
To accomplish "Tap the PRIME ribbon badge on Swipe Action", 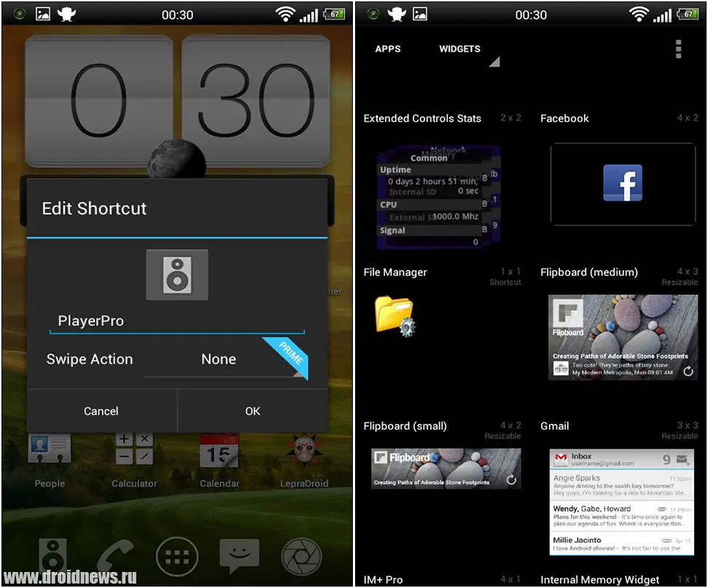I will click(x=289, y=356).
